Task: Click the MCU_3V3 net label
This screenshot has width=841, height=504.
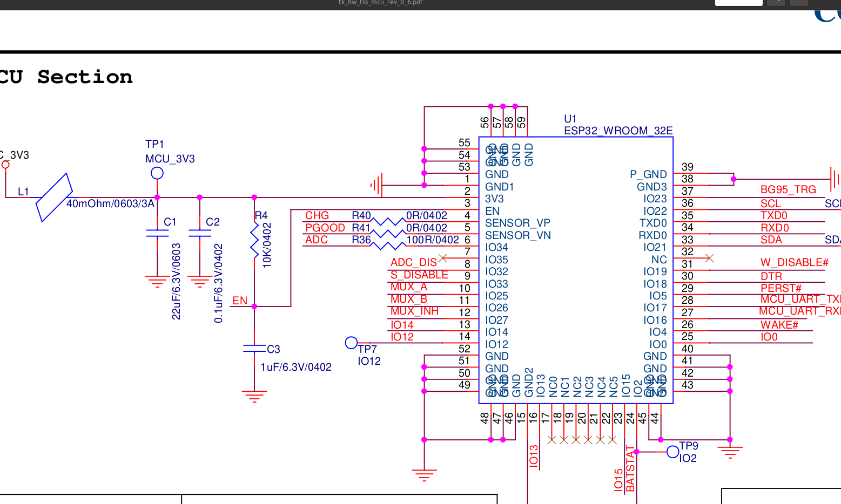Action: pos(170,159)
